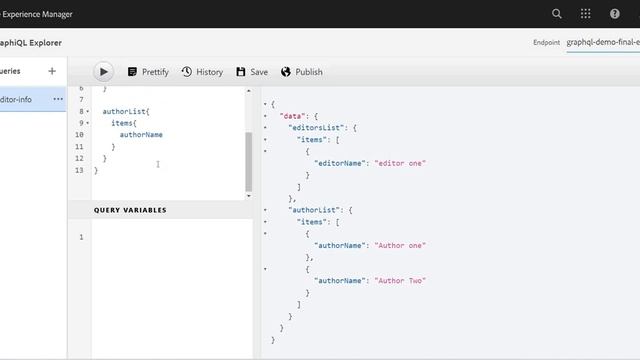Open search in the top bar
The height and width of the screenshot is (360, 640).
[557, 14]
